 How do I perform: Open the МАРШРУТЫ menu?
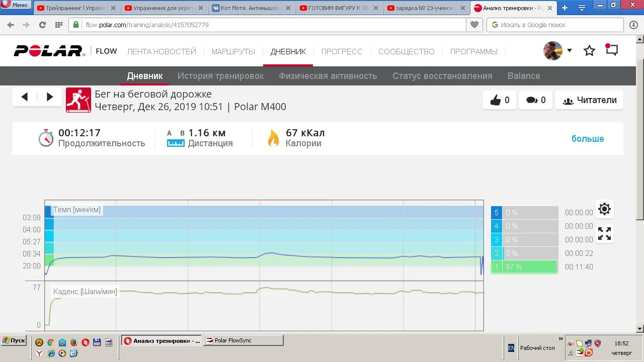click(233, 51)
